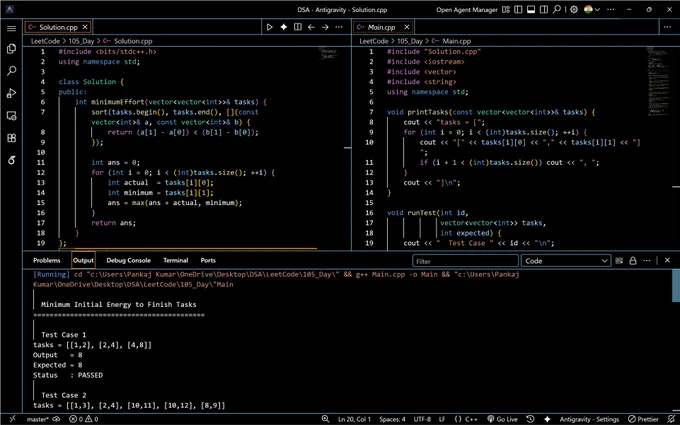Open the title bar search magnifier

coord(557,10)
